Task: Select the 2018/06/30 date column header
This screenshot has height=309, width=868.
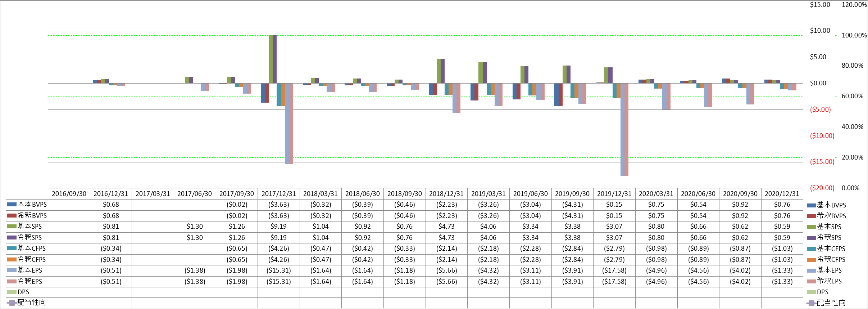Action: tap(363, 194)
